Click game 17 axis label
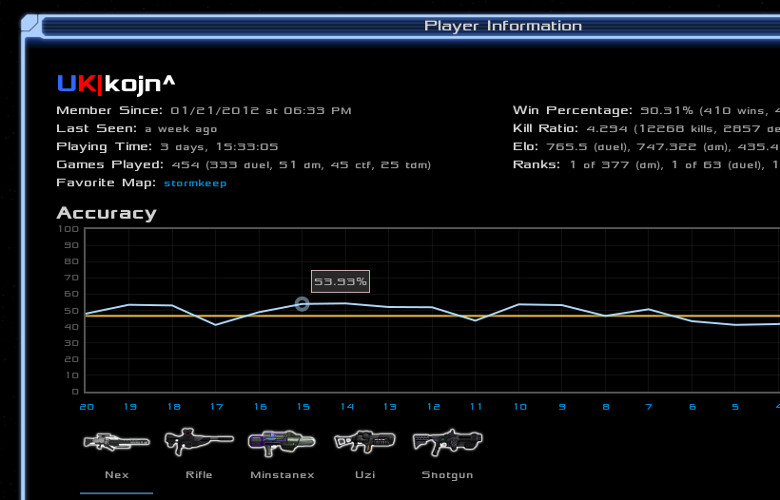This screenshot has width=780, height=500. (216, 407)
